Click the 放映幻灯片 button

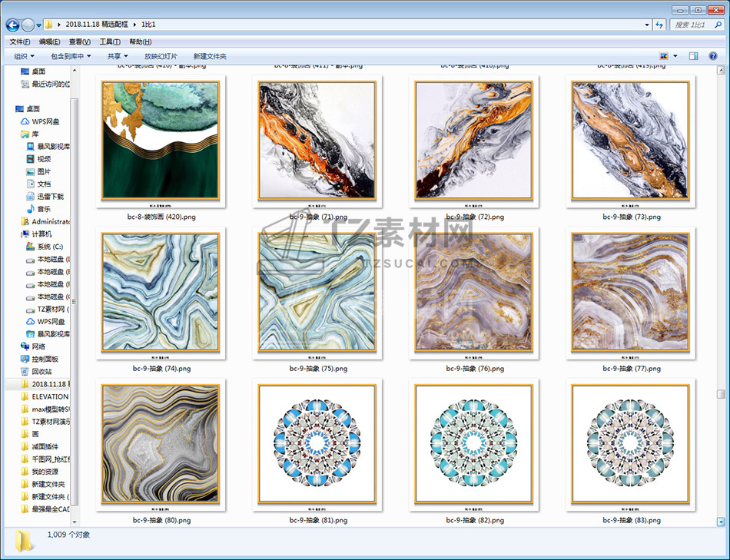pos(161,56)
